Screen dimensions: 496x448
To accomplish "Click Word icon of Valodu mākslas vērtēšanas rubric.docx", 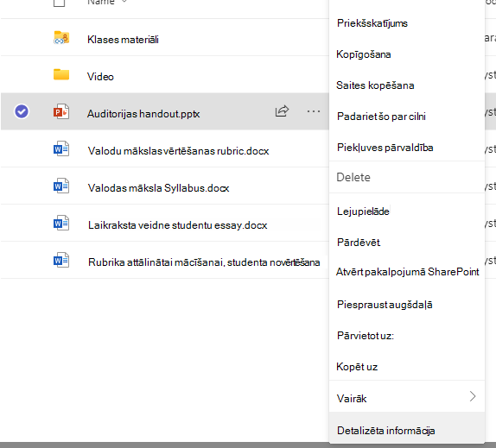I will click(61, 148).
